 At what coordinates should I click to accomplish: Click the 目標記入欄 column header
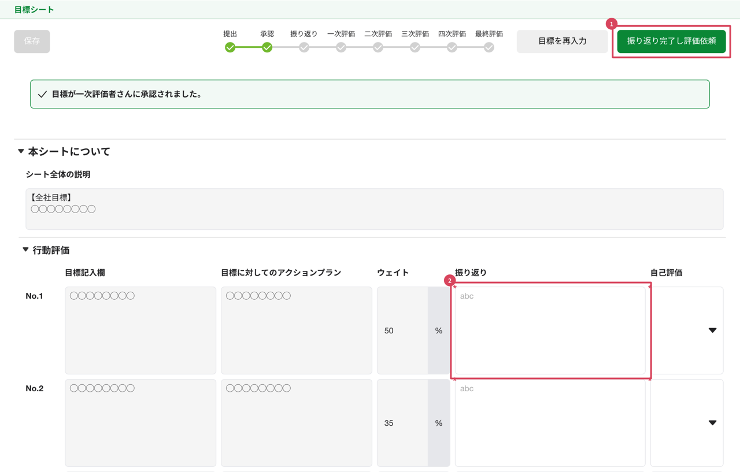(x=85, y=272)
